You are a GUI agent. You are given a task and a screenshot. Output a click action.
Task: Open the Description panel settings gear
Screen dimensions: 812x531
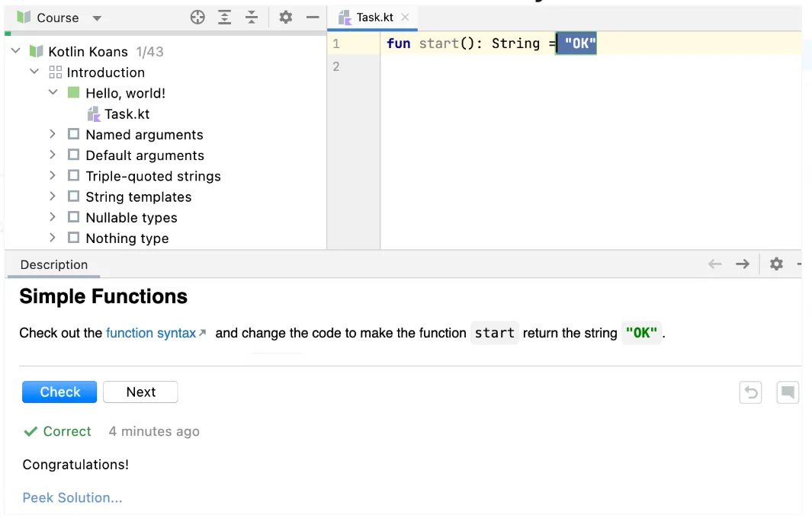776,264
